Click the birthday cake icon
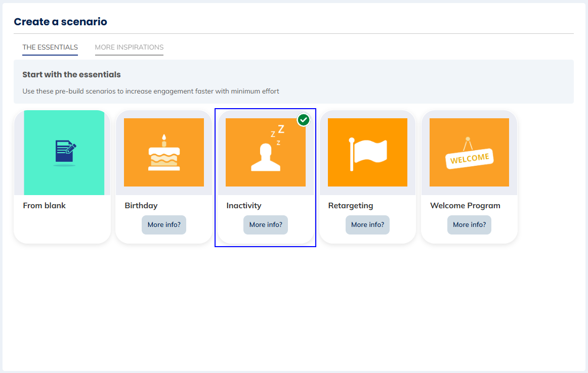Image resolution: width=588 pixels, height=373 pixels. (x=164, y=153)
